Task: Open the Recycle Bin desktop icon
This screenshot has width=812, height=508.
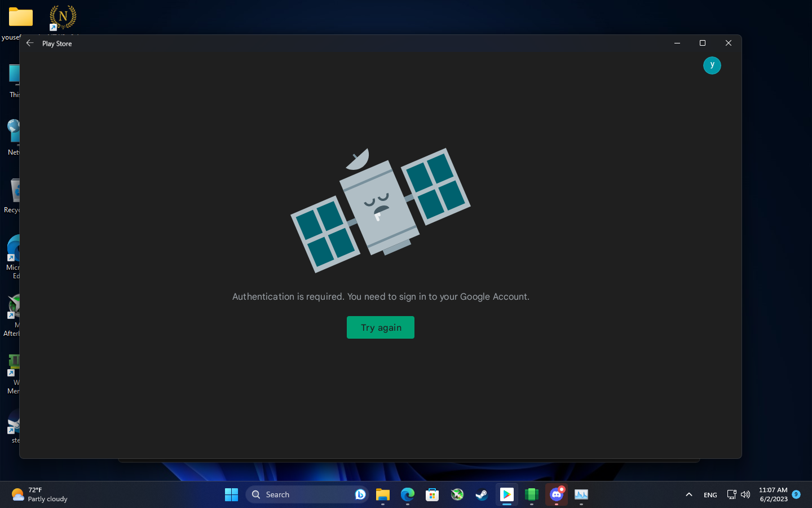Action: tap(15, 191)
